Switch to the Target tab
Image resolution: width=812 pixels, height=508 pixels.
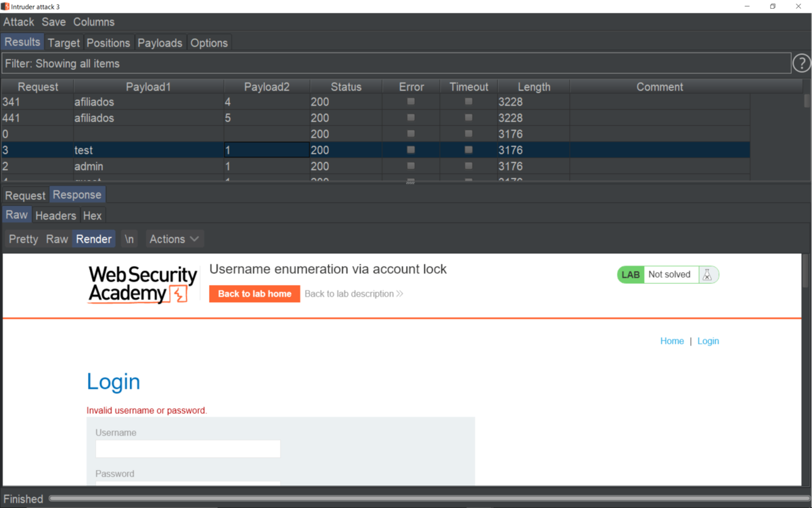tap(64, 43)
